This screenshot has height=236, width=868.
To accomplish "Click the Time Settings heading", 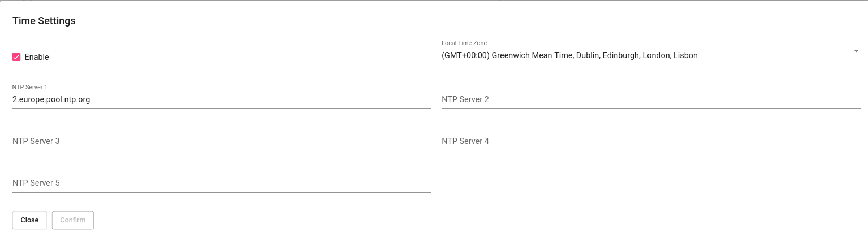I will click(44, 21).
